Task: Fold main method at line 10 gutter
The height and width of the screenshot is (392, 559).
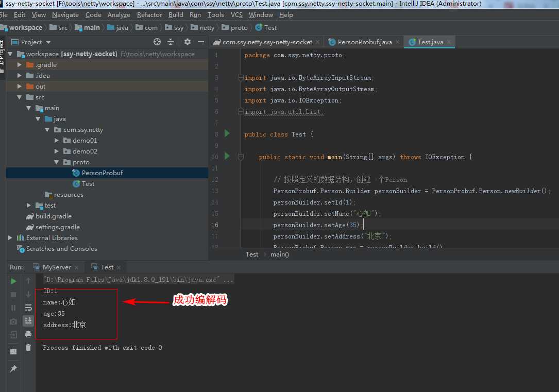Action: pyautogui.click(x=241, y=157)
